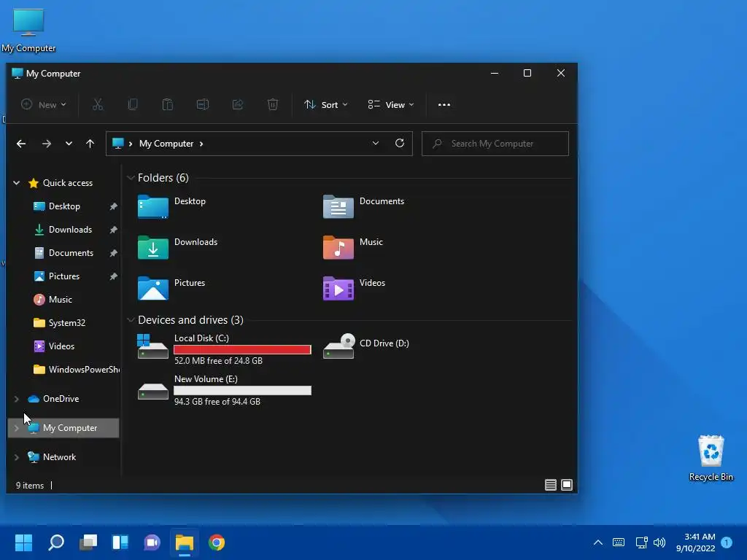The image size is (747, 560).
Task: Click the Delete trash icon in toolbar
Action: (x=273, y=105)
